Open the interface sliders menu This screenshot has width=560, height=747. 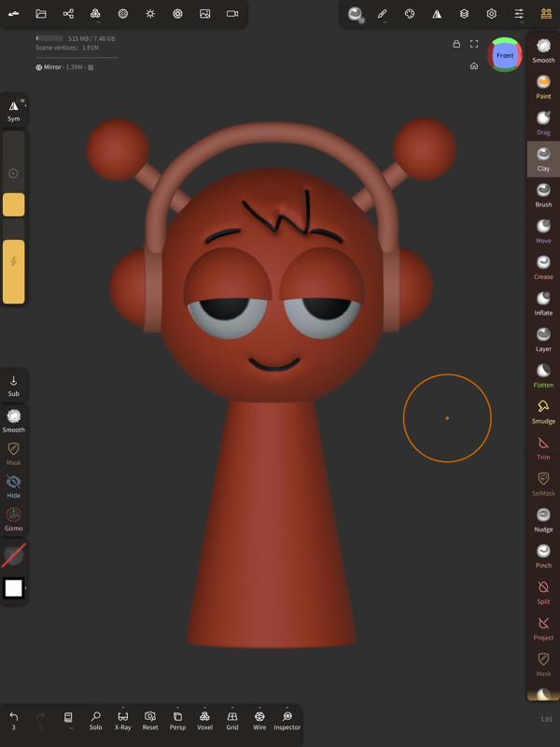tap(519, 14)
